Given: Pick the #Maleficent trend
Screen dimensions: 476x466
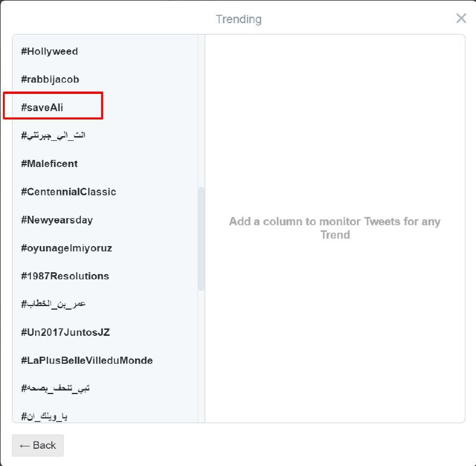Looking at the screenshot, I should click(49, 163).
